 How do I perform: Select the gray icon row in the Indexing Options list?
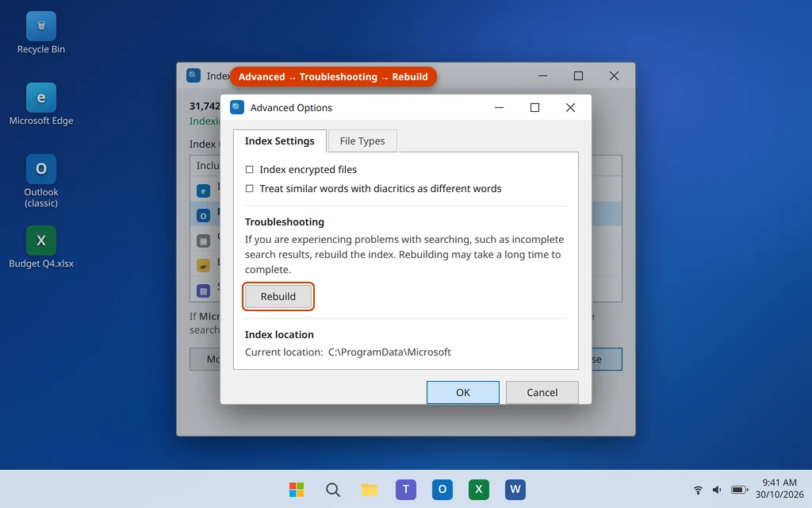[x=204, y=241]
